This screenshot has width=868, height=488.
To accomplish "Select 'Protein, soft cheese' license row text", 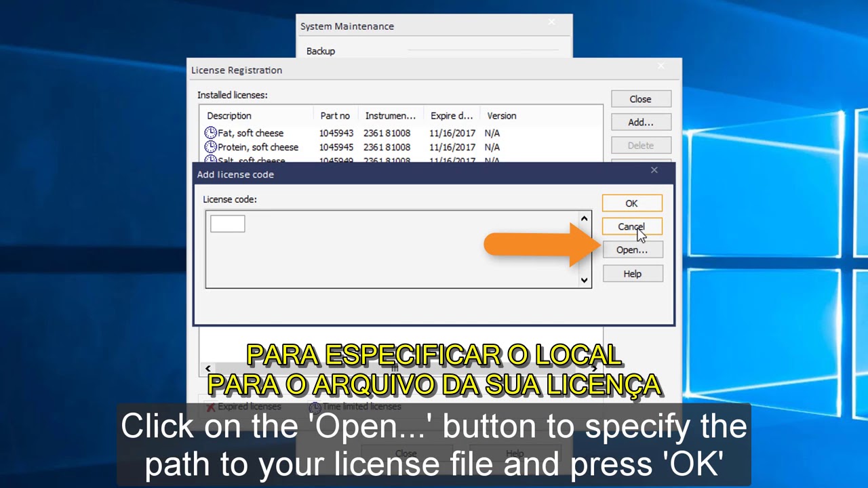I will [x=258, y=147].
